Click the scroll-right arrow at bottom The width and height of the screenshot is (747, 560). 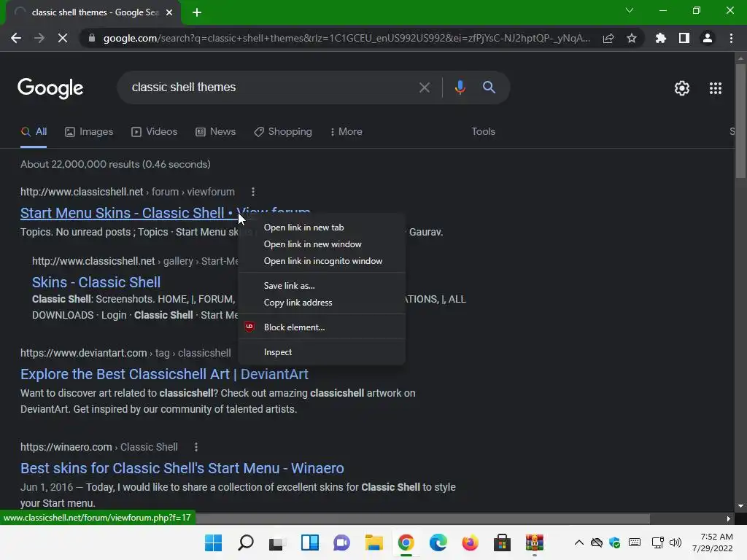point(729,518)
